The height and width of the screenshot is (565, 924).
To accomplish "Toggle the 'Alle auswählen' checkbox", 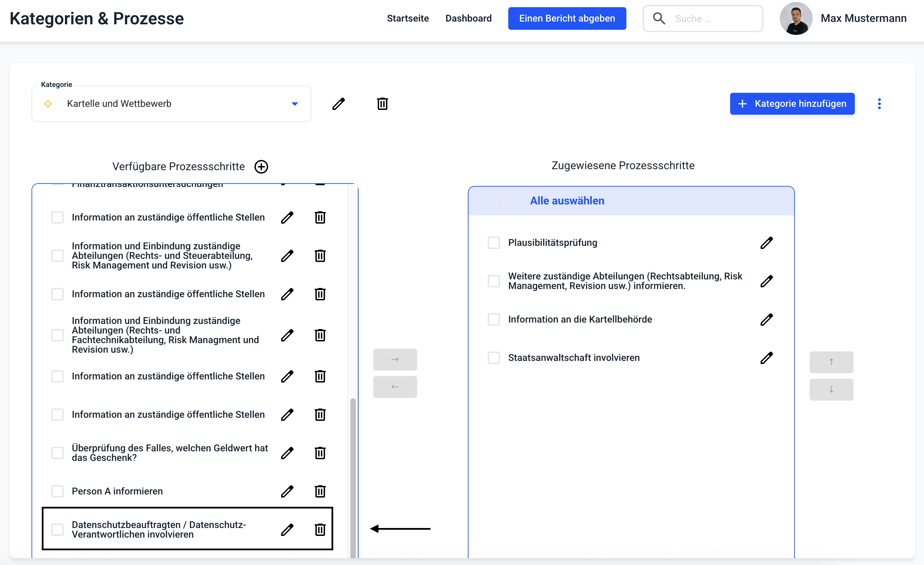I will pyautogui.click(x=505, y=201).
